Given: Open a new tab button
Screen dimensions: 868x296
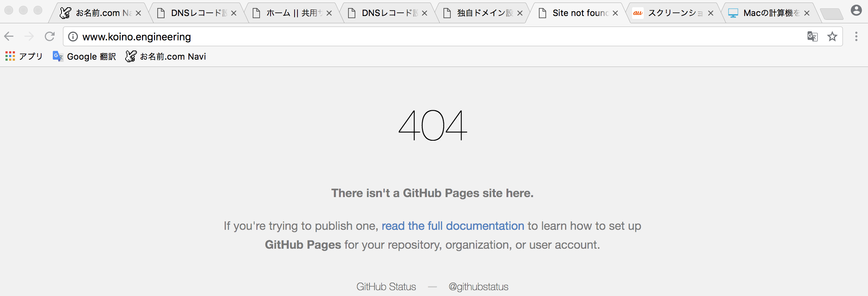Looking at the screenshot, I should pos(832,14).
